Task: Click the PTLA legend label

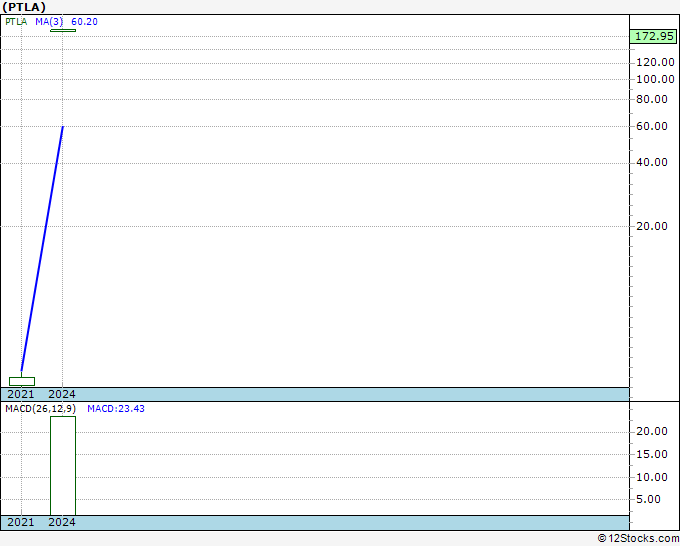Action: point(16,22)
